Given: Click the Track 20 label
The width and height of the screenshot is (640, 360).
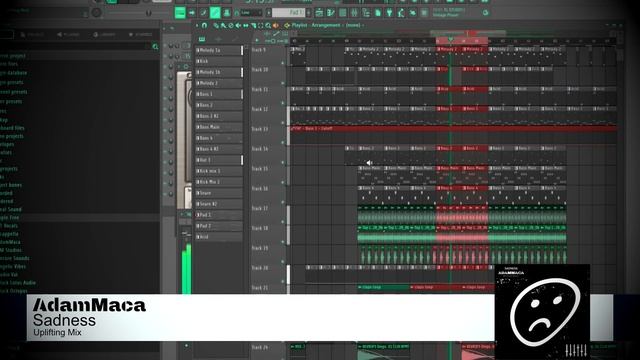Looking at the screenshot, I should pyautogui.click(x=260, y=268).
